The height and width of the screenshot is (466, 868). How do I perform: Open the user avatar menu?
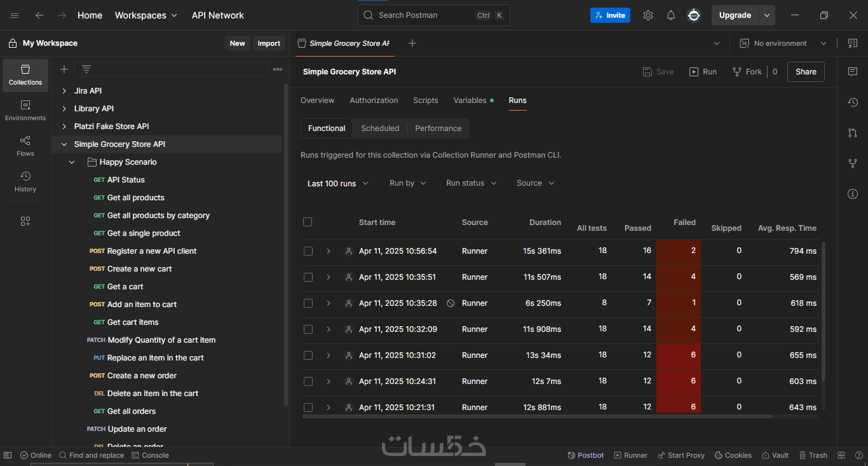pos(694,15)
